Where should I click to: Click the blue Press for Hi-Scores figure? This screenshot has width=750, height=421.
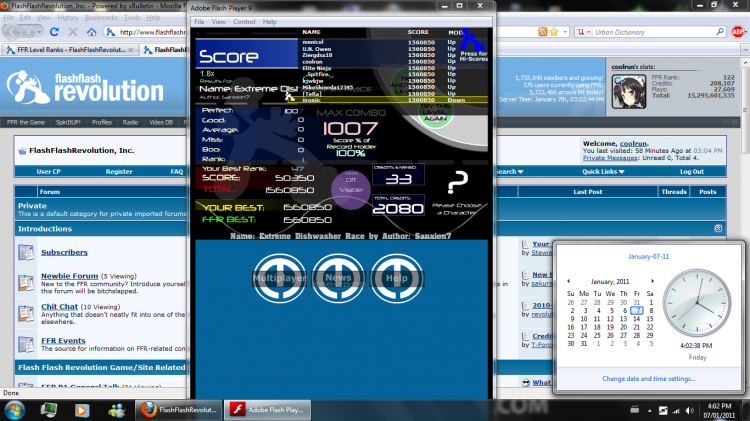pyautogui.click(x=473, y=46)
